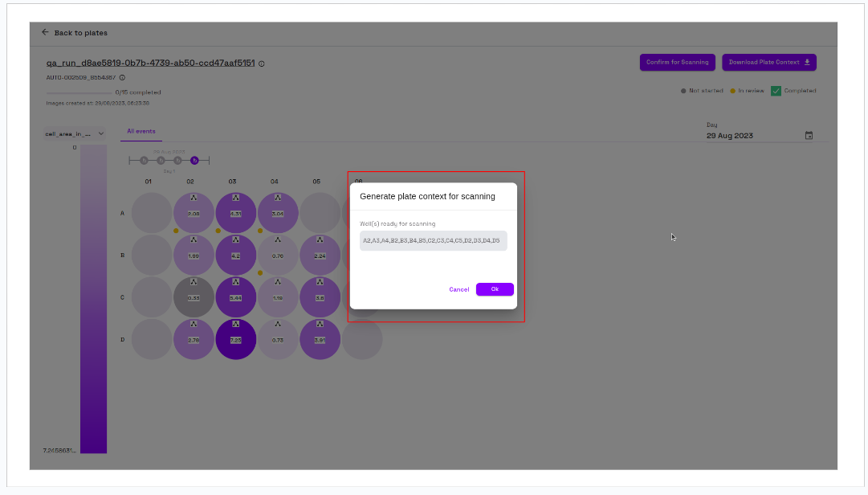The image size is (868, 495).
Task: Select the last day marker on the timeline
Action: (194, 160)
